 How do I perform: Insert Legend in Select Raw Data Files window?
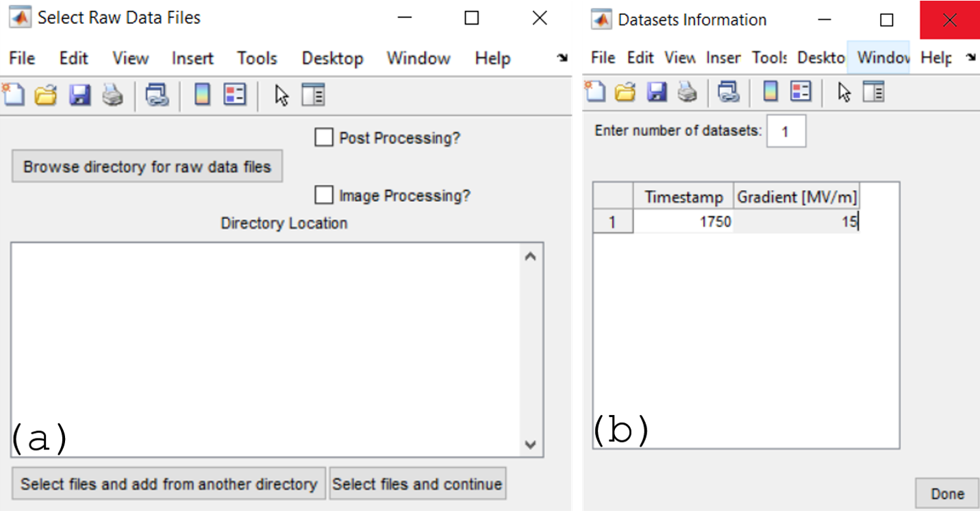click(235, 95)
